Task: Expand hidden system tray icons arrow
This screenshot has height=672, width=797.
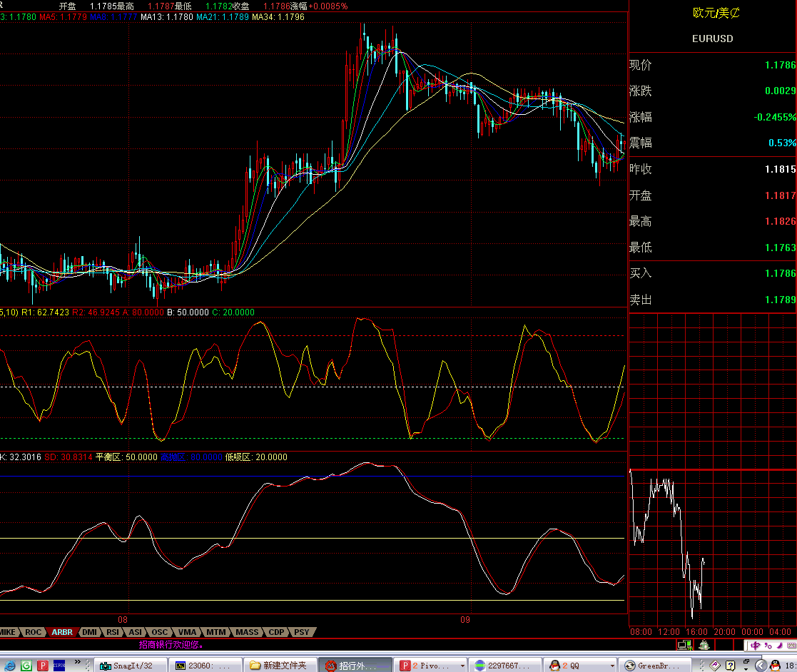Action: point(759,666)
